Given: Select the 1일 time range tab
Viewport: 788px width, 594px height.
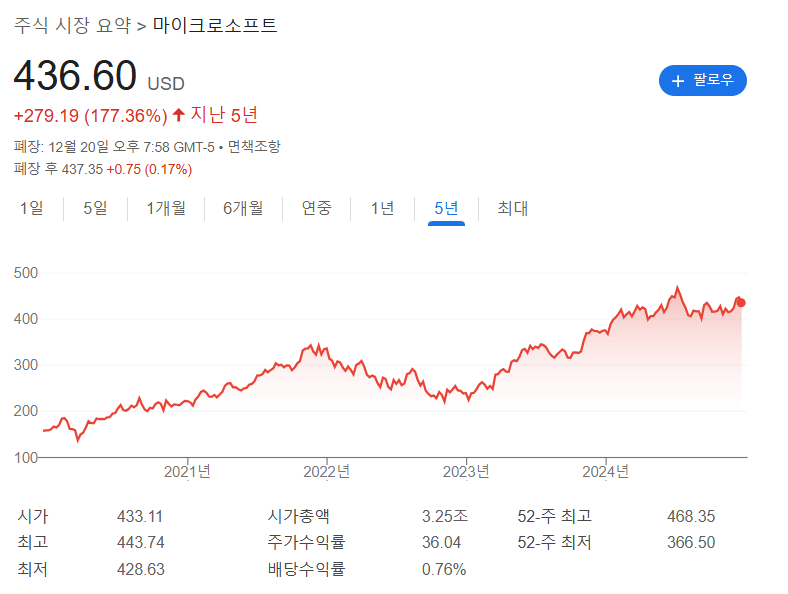Looking at the screenshot, I should coord(32,208).
